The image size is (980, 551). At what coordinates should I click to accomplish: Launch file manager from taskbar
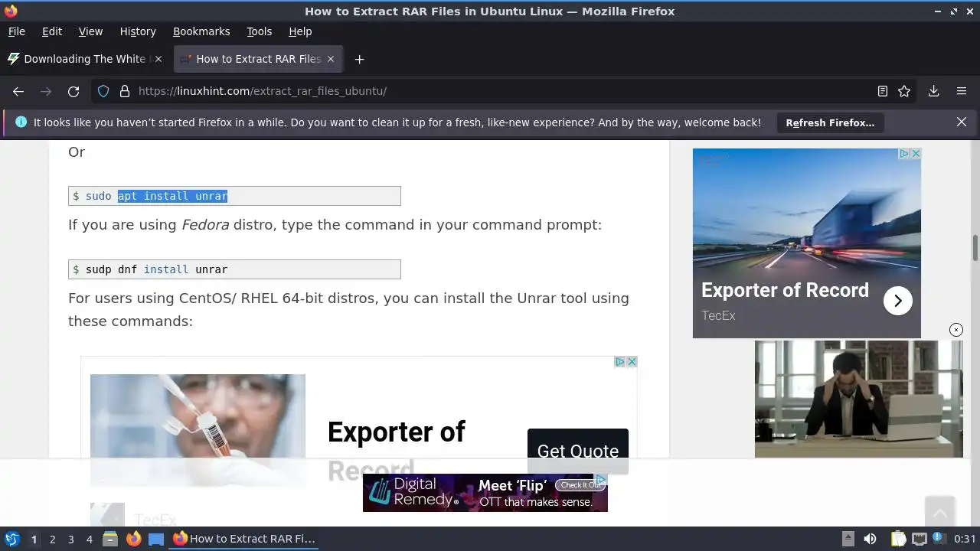pos(109,539)
